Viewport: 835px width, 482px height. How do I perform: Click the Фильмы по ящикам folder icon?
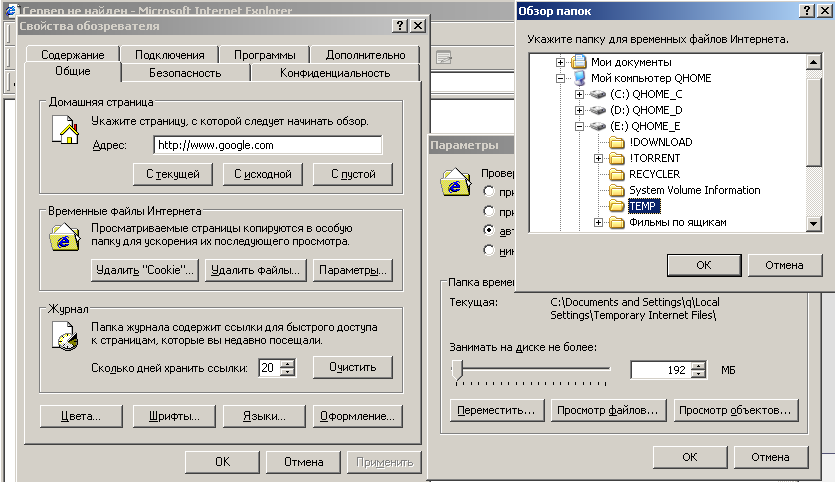(x=617, y=222)
